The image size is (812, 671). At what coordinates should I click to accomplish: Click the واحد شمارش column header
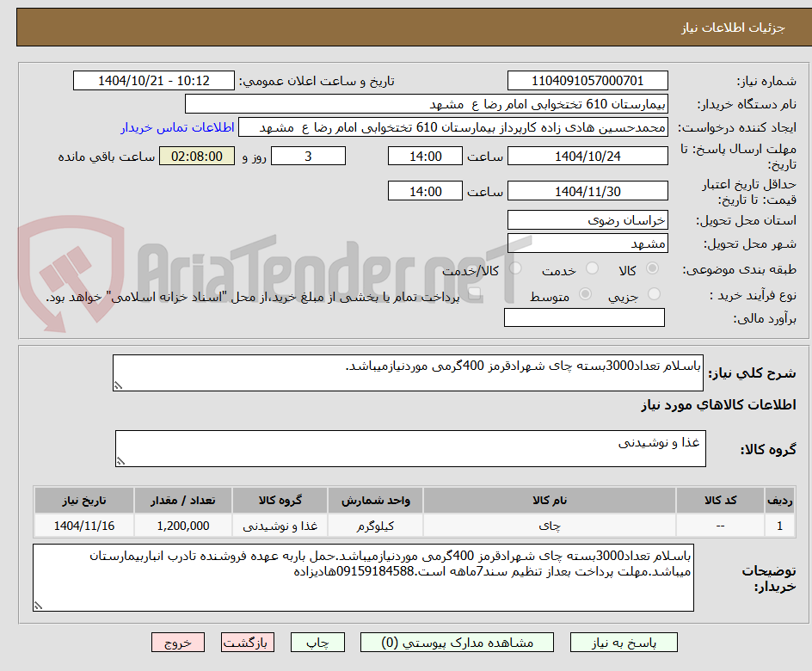point(375,500)
